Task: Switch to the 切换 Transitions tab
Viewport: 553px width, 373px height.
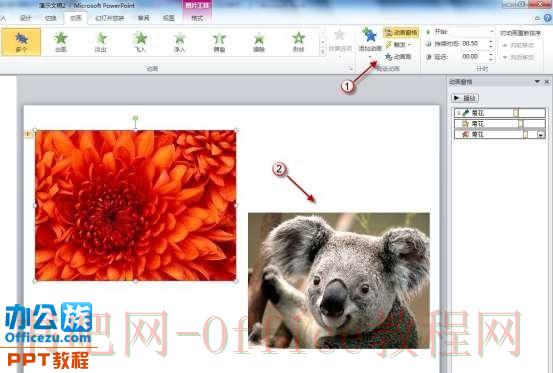Action: click(51, 18)
